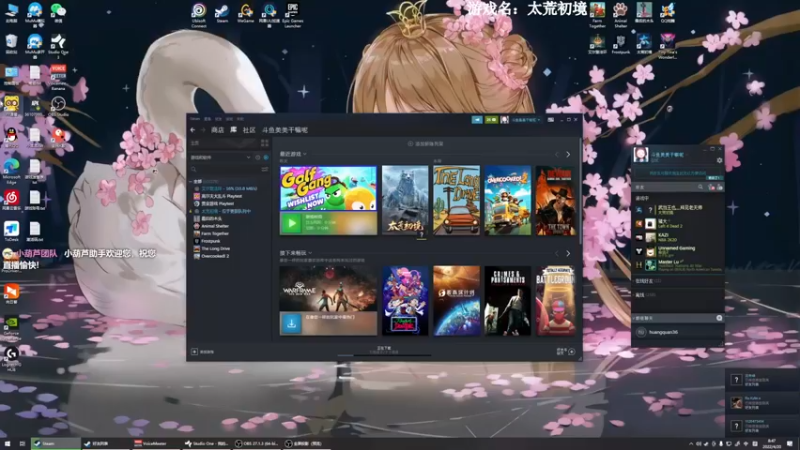Click the blue download button under Warframe
800x450 pixels.
tap(291, 323)
